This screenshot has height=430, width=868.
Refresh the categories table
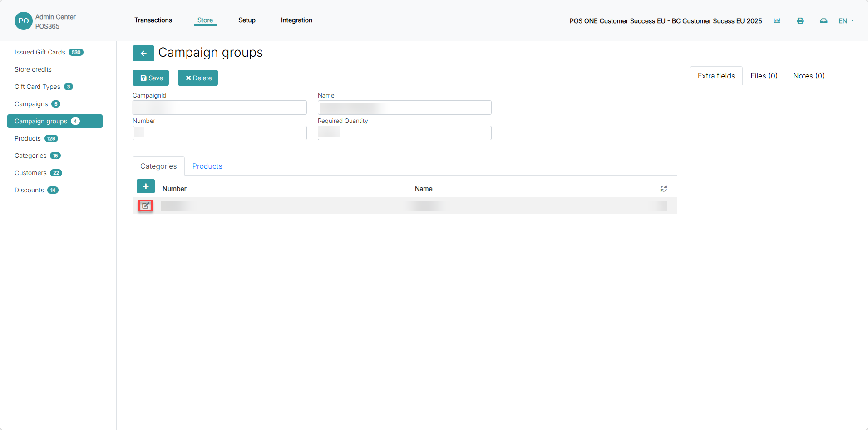tap(664, 189)
